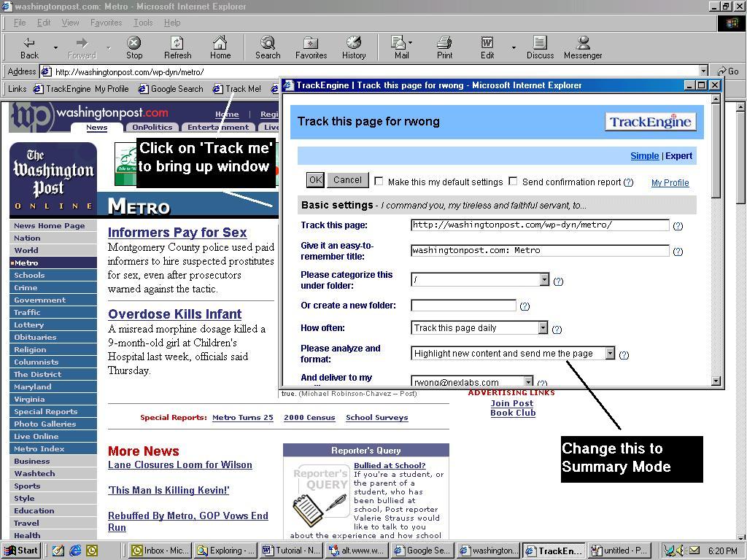Open the Messenger toolbar icon
This screenshot has height=560, width=747.
point(583,48)
